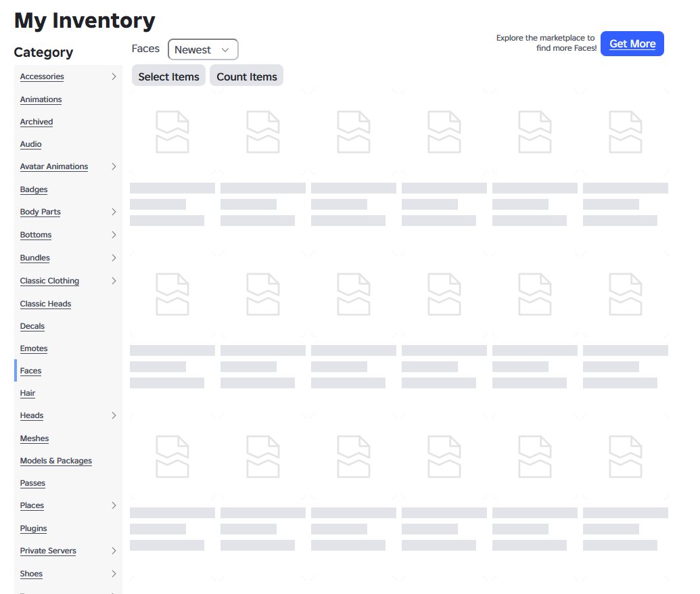Open the Private Servers category
Viewport: 700px width, 594px height.
click(48, 551)
